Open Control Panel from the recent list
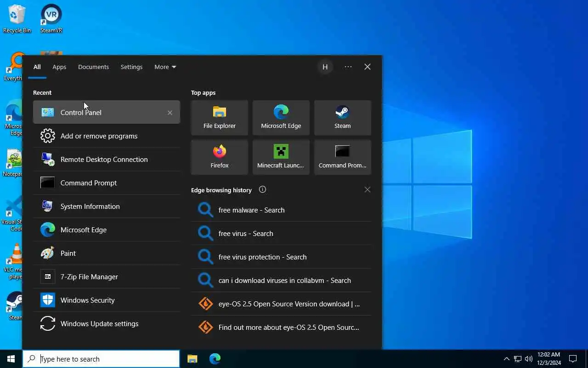Image resolution: width=588 pixels, height=368 pixels. 107,112
